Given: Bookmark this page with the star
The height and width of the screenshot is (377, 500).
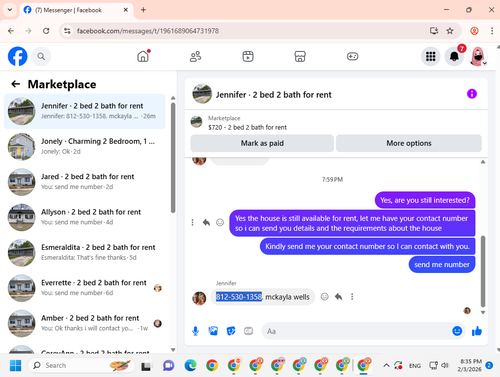Looking at the screenshot, I should pos(450,31).
